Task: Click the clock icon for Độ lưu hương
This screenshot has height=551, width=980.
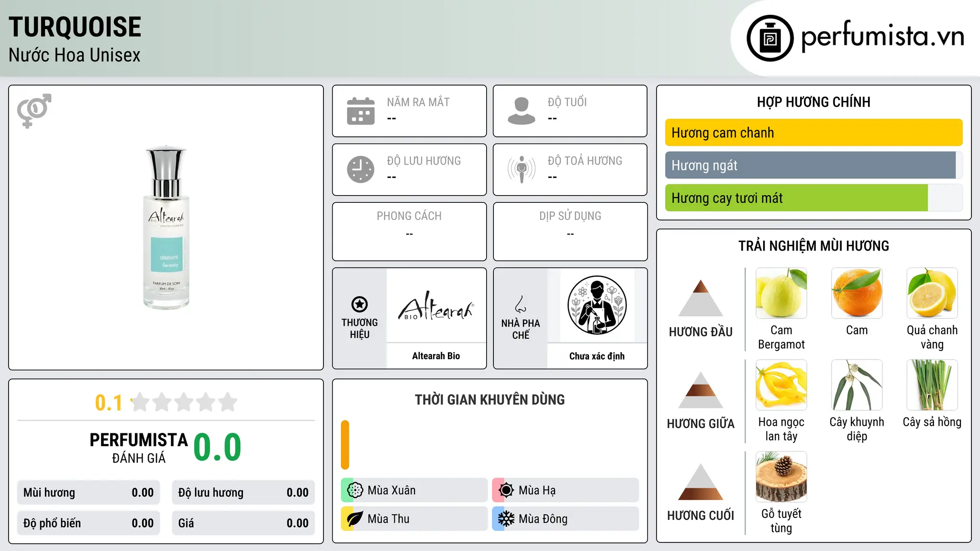Action: click(361, 169)
